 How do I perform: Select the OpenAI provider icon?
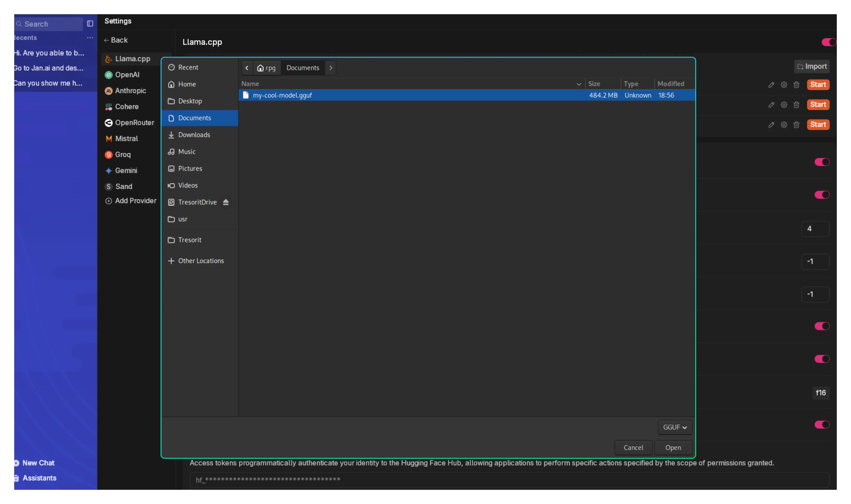point(108,75)
